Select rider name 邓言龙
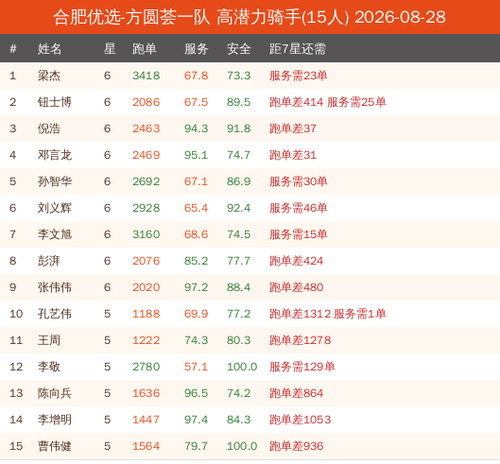The width and height of the screenshot is (500, 464). pos(54,155)
